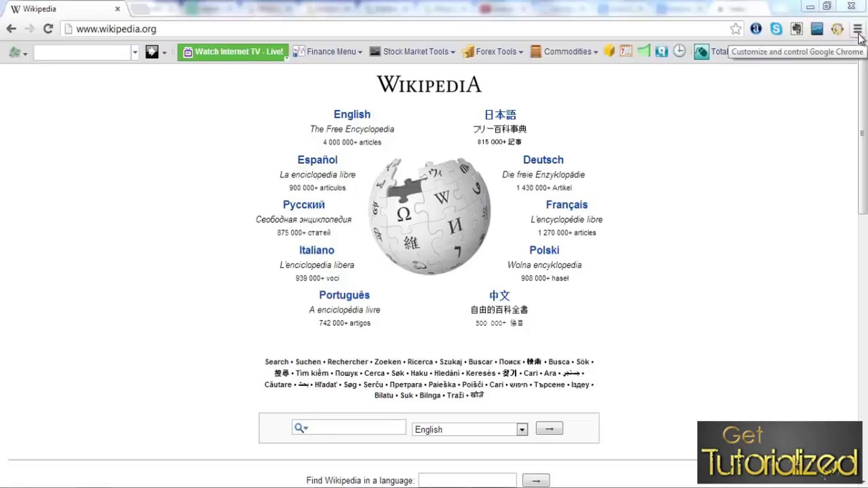This screenshot has width=868, height=488.
Task: Open the Chrome customize menu icon
Action: (x=857, y=29)
